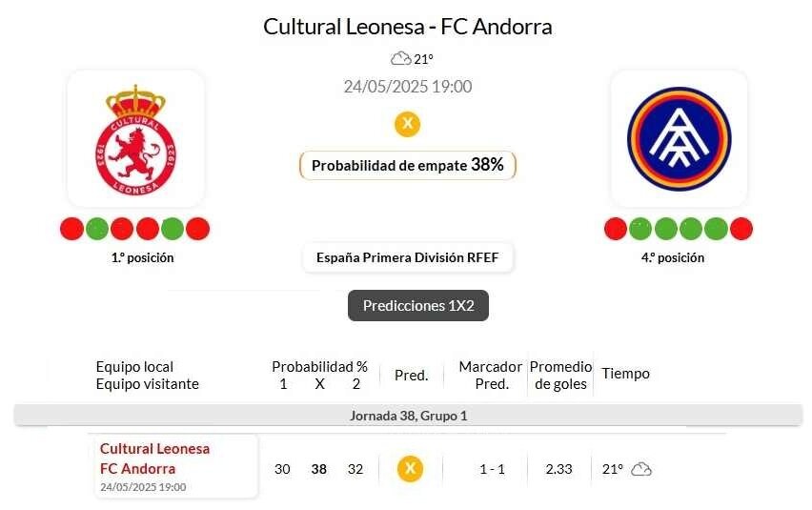
Task: Click the 1.º posición label
Action: pos(142,257)
